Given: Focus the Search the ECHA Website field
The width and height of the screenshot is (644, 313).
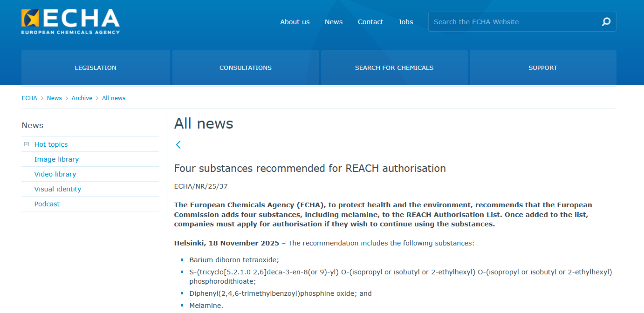Looking at the screenshot, I should click(513, 22).
